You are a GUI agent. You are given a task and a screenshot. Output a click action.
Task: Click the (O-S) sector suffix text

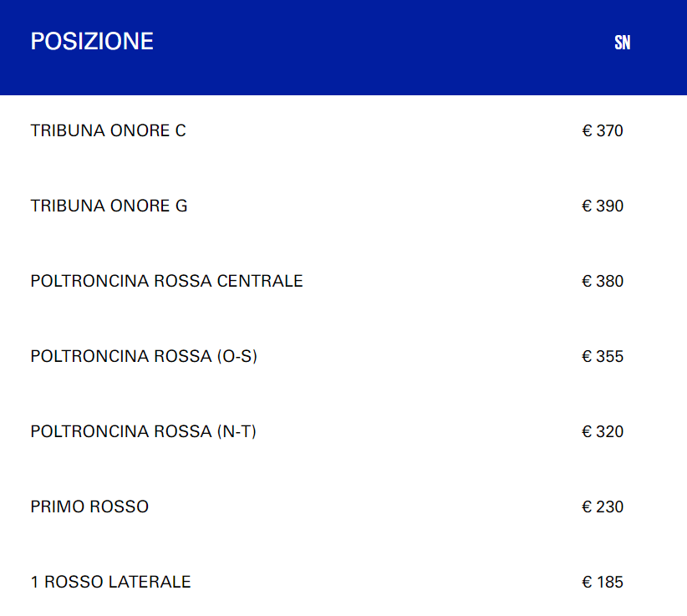pos(237,357)
